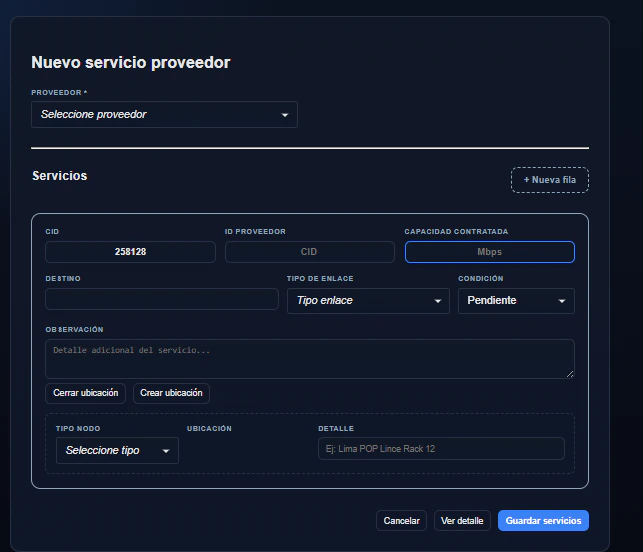Click the Servicios section title
The image size is (643, 552).
(x=60, y=176)
